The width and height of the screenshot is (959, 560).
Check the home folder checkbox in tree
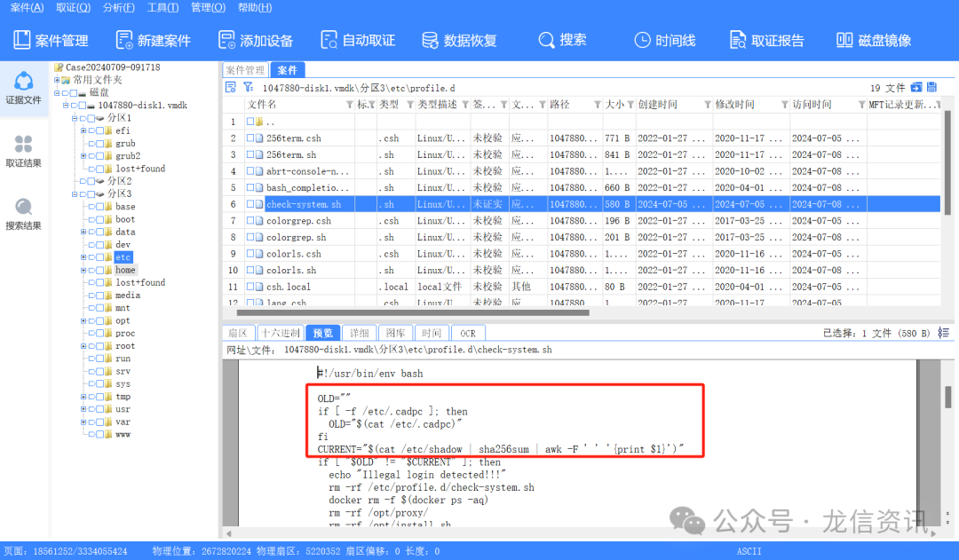99,270
